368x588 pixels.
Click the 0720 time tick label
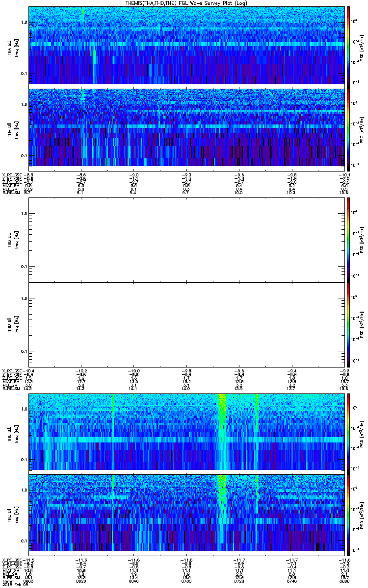[x=238, y=580]
